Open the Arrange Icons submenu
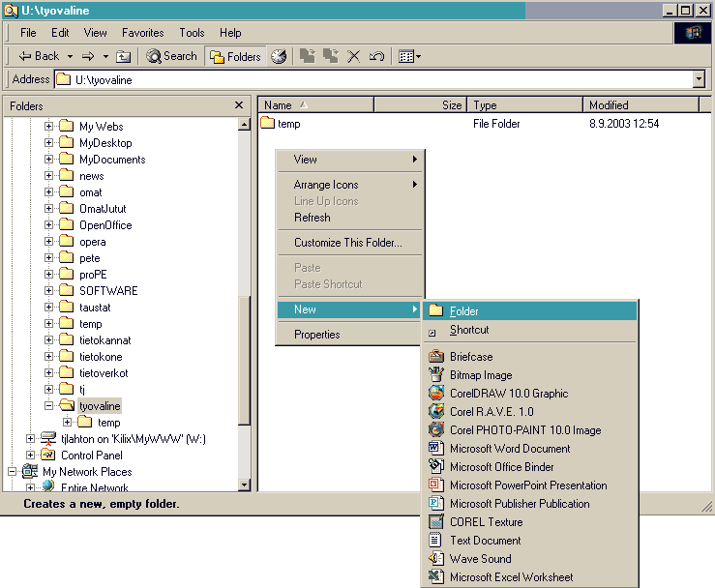The image size is (715, 588). [x=349, y=185]
